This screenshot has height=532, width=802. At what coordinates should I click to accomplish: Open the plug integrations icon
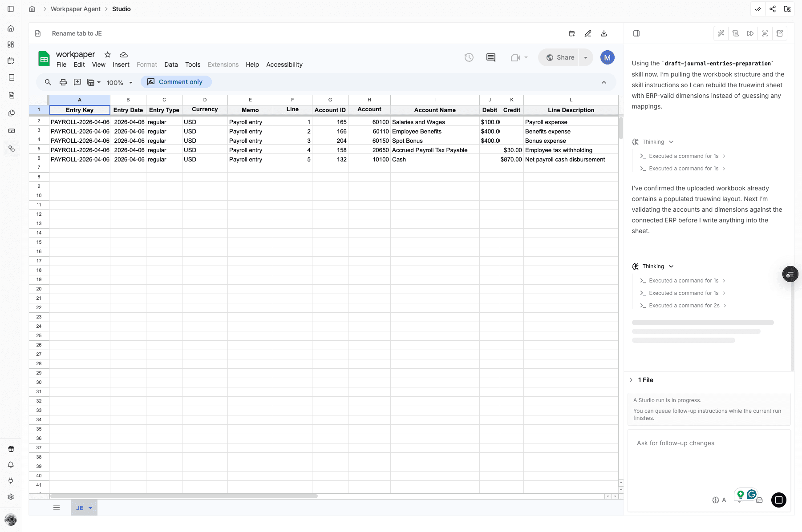(11, 481)
